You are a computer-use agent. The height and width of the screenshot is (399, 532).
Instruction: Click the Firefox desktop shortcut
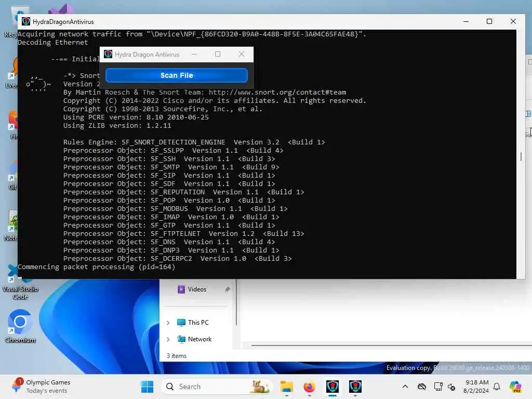tap(13, 125)
